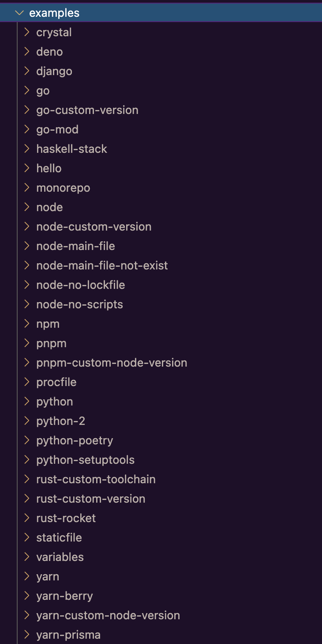The width and height of the screenshot is (322, 644).
Task: Expand the deno folder
Action: 26,51
